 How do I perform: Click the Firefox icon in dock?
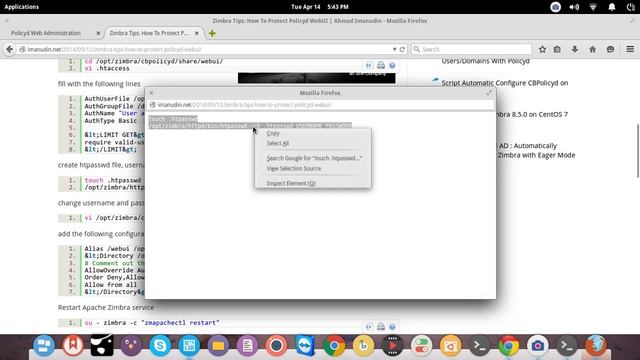[x=596, y=346]
